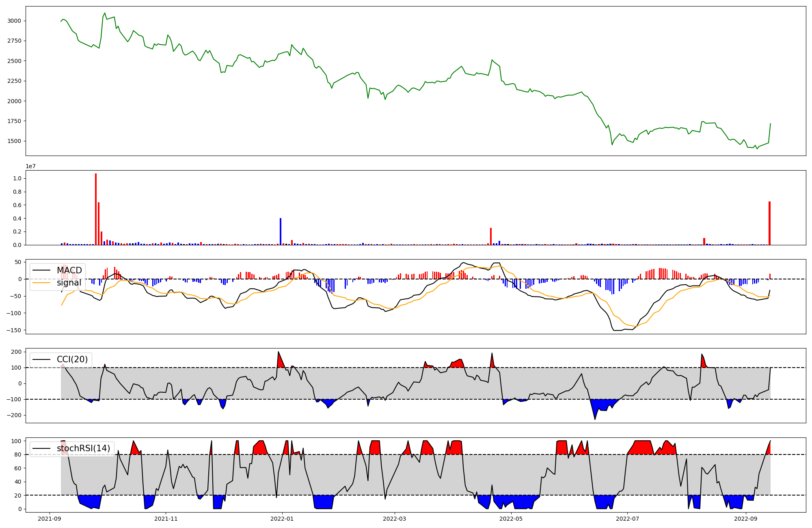The height and width of the screenshot is (528, 812).
Task: Click the orange signal legend line swatch
Action: click(41, 283)
